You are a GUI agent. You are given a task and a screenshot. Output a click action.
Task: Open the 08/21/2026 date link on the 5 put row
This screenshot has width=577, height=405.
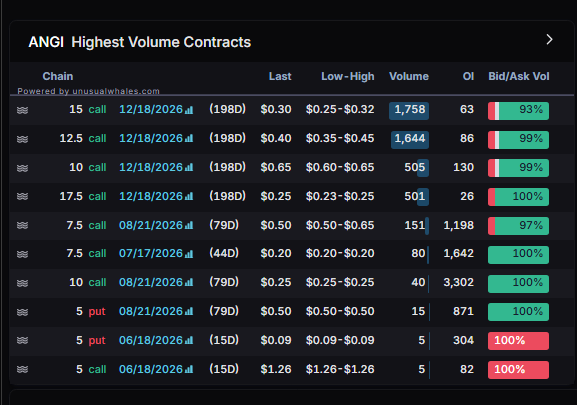coord(151,311)
